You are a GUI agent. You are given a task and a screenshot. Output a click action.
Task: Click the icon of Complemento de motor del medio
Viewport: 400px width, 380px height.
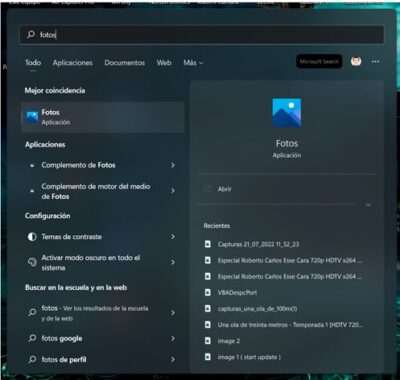tap(32, 191)
